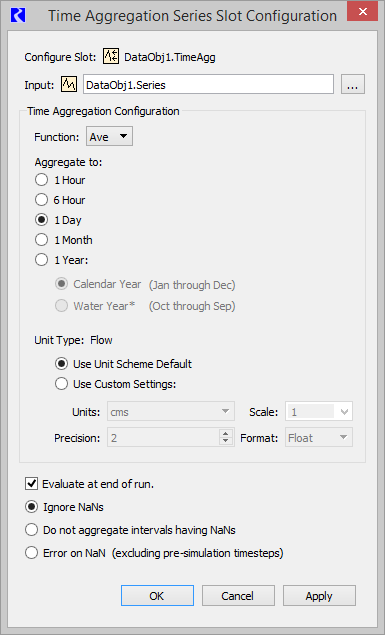Open the Function dropdown showing Ave
385x635 pixels.
tap(109, 136)
